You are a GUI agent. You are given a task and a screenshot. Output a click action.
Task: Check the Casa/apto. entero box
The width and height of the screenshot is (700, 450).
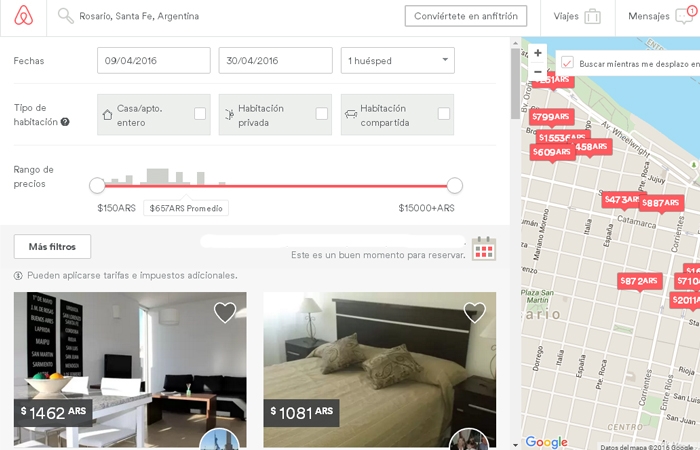(x=200, y=114)
